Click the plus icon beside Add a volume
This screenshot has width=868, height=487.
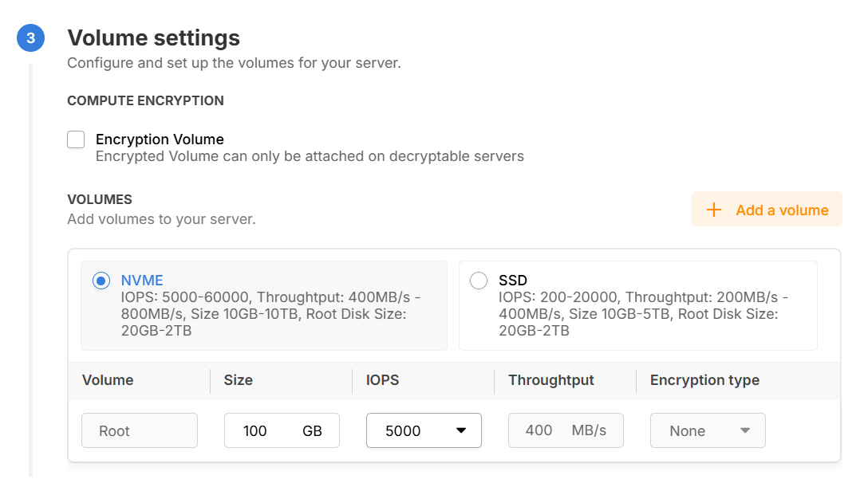click(x=714, y=210)
